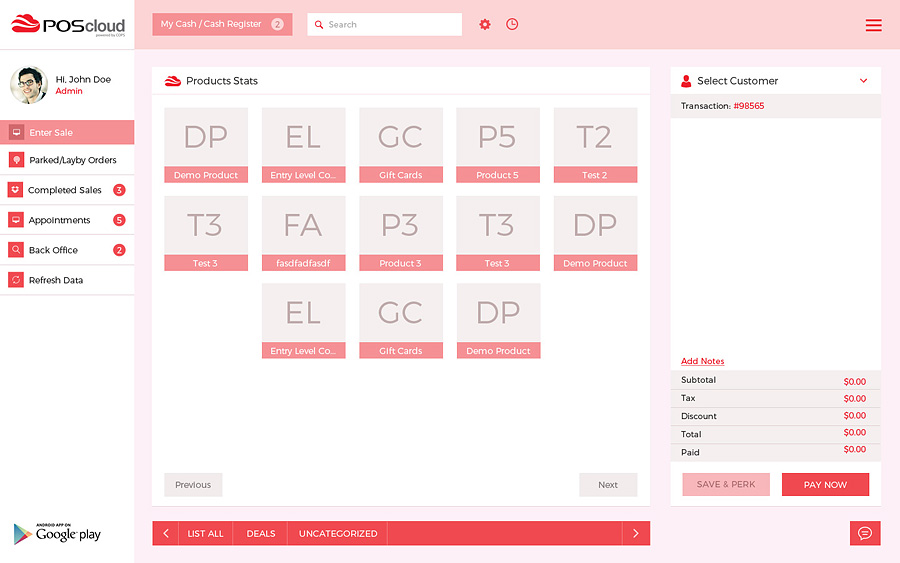Viewport: 900px width, 563px height.
Task: Click the POScloud logo
Action: click(67, 25)
